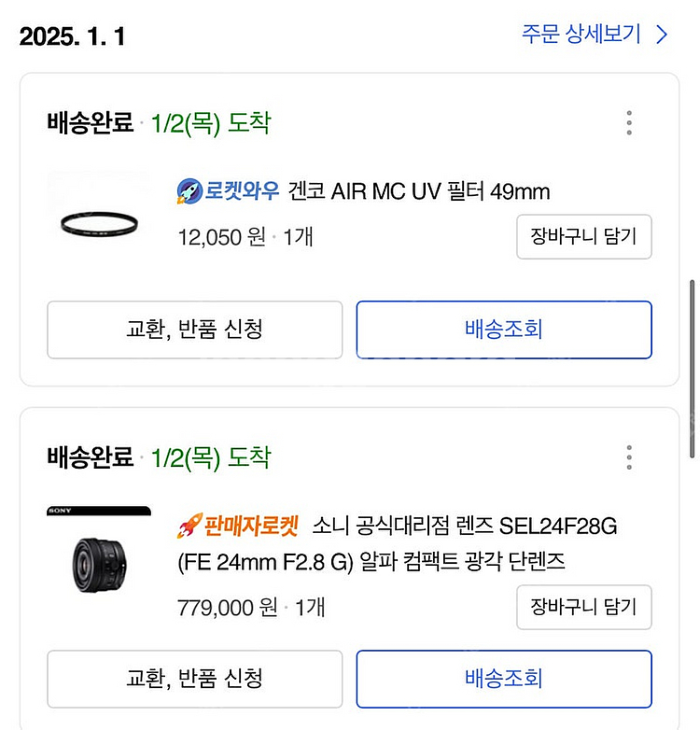Click the 2025. 1. 1 order date heading
This screenshot has height=730, width=700.
(72, 36)
